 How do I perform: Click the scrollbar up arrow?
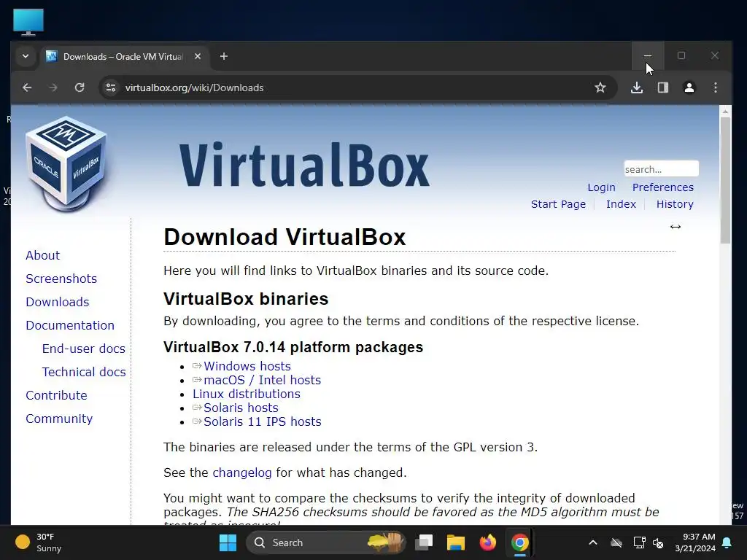(725, 111)
